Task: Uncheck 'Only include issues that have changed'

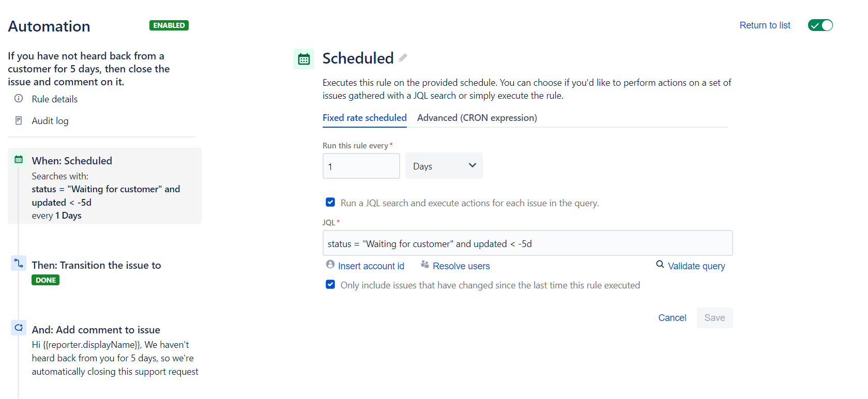Action: click(x=330, y=284)
